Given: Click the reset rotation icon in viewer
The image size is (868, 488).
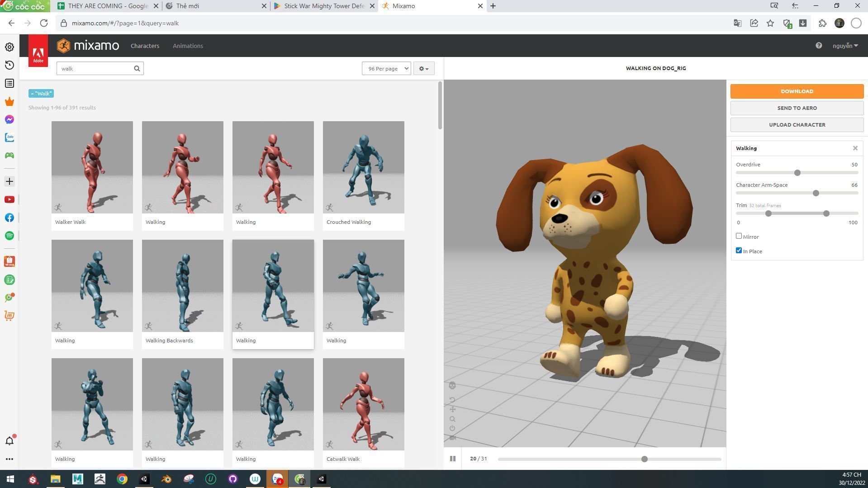Looking at the screenshot, I should [452, 400].
